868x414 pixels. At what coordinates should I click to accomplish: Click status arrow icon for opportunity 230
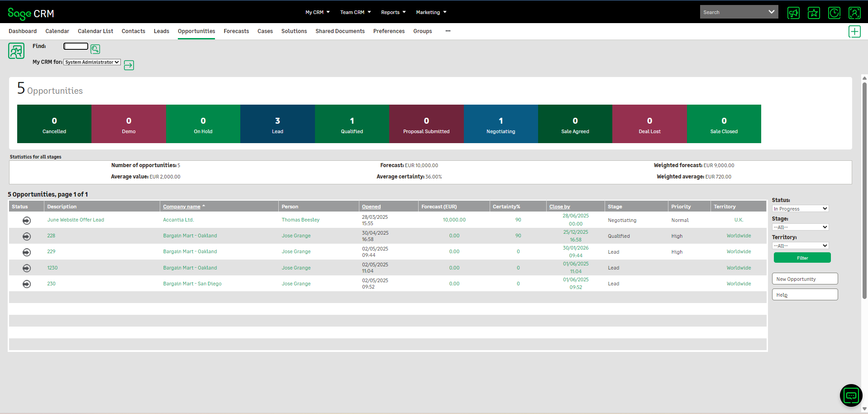coord(27,284)
